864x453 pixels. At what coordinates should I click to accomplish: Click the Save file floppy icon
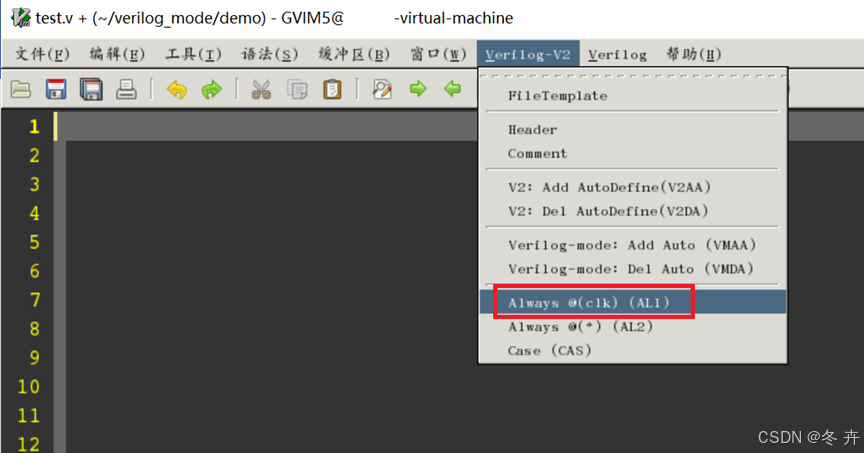pyautogui.click(x=56, y=89)
